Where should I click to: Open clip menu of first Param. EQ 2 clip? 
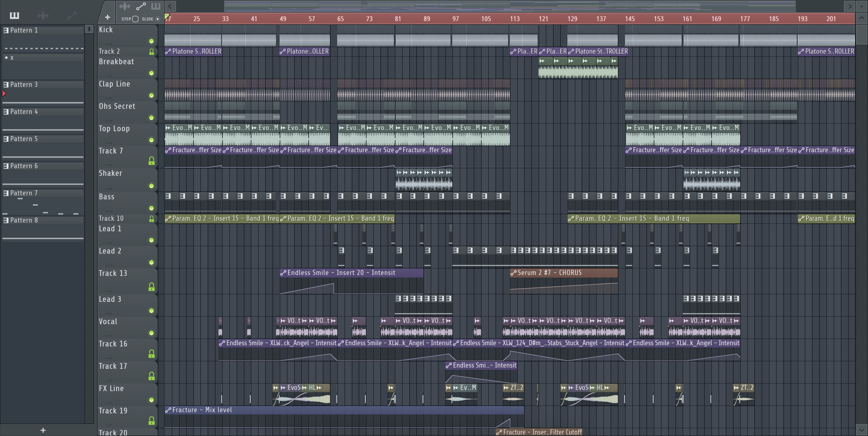168,219
